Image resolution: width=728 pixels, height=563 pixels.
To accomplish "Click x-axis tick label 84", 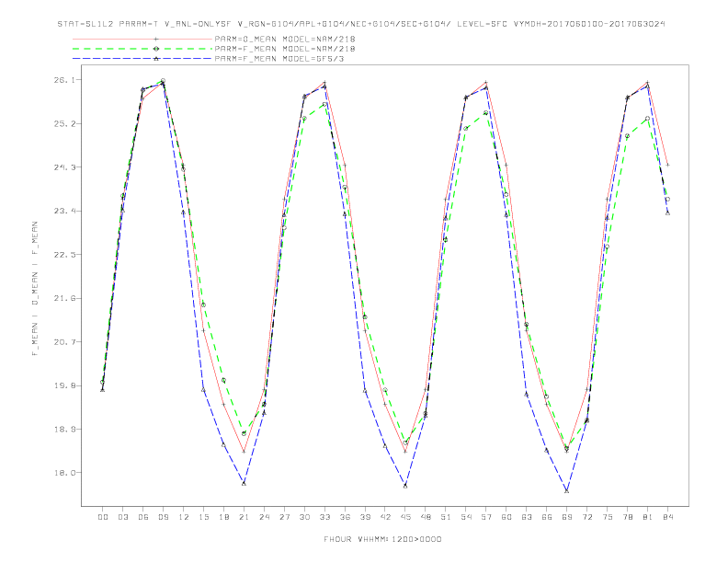I will [x=668, y=517].
